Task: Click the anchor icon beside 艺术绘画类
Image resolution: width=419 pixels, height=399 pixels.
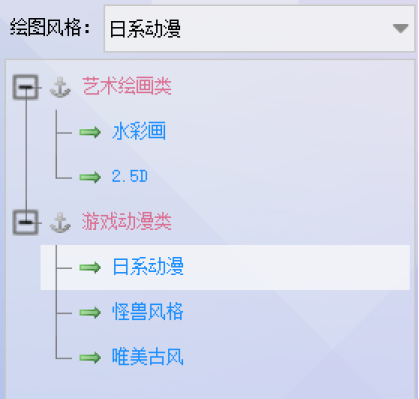Action: (60, 87)
